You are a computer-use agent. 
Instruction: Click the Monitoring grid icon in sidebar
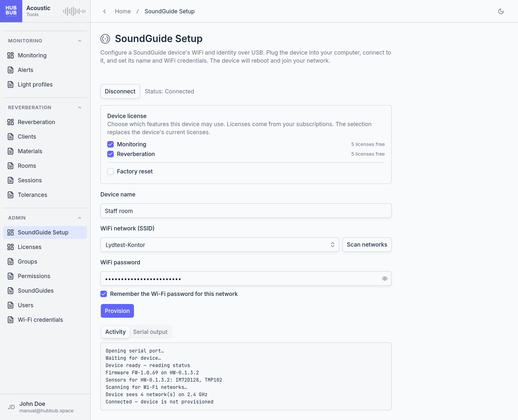(x=10, y=55)
